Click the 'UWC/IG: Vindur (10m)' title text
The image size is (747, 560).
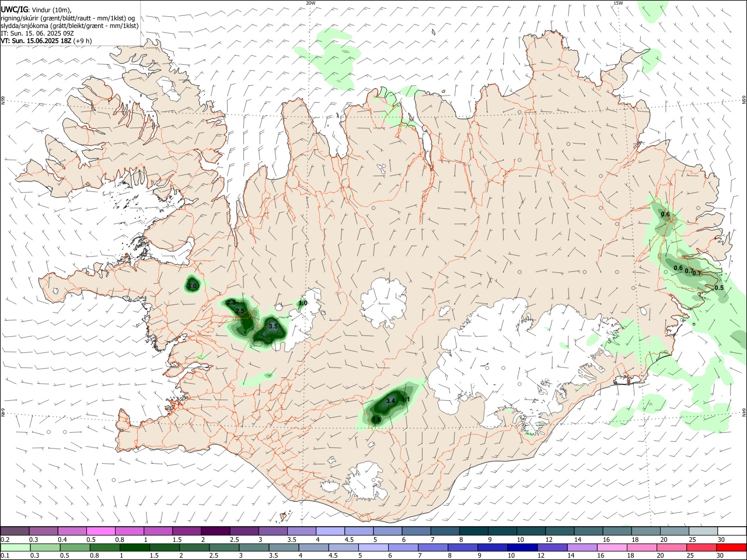pyautogui.click(x=36, y=9)
